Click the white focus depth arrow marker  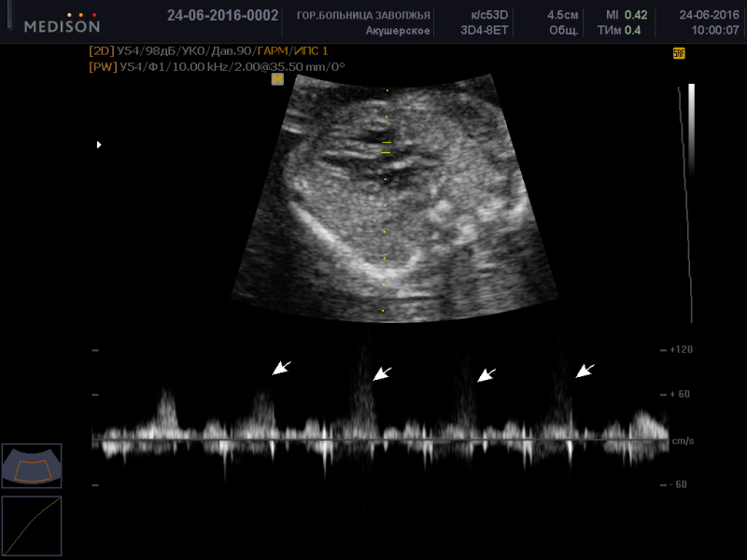[x=99, y=145]
